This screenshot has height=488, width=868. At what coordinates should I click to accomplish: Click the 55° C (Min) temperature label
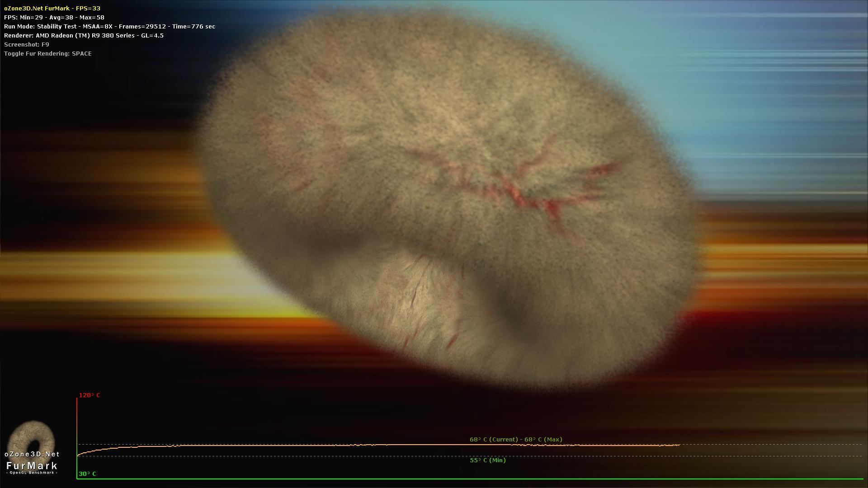click(488, 460)
